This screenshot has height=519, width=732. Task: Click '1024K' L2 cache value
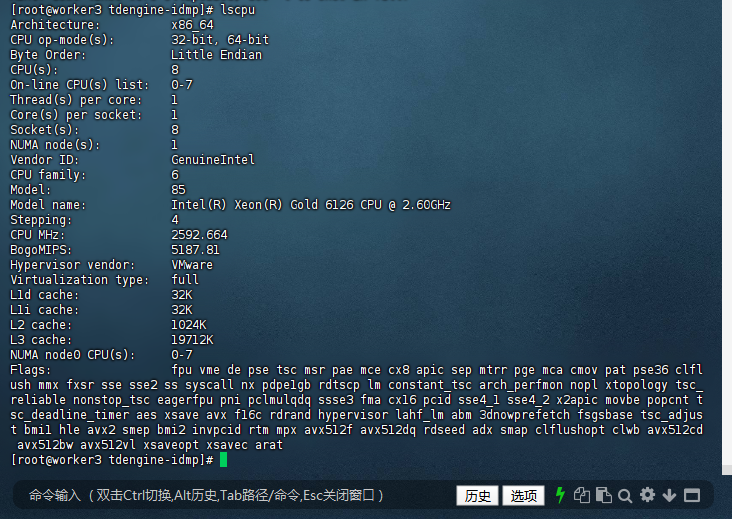(x=189, y=324)
